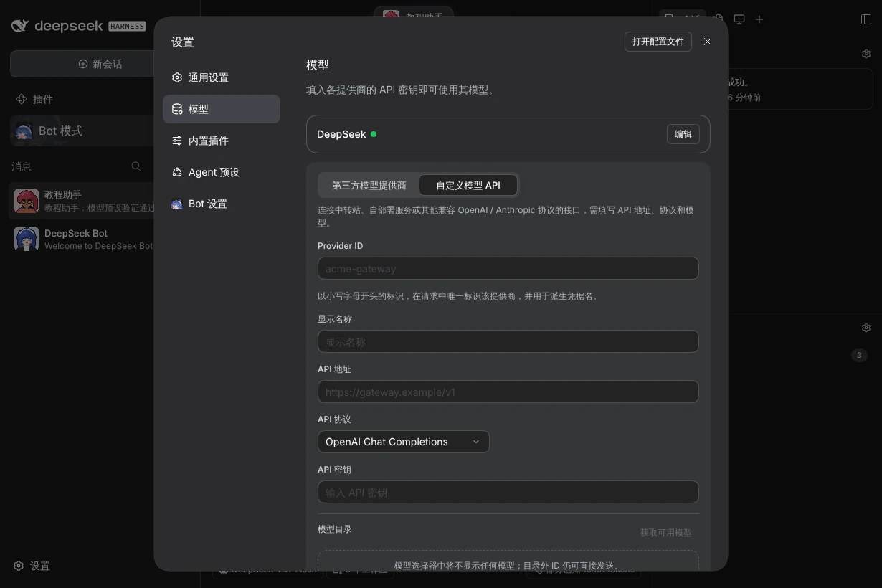Click the HARNESS badge
The height and width of the screenshot is (588, 882).
pyautogui.click(x=127, y=26)
